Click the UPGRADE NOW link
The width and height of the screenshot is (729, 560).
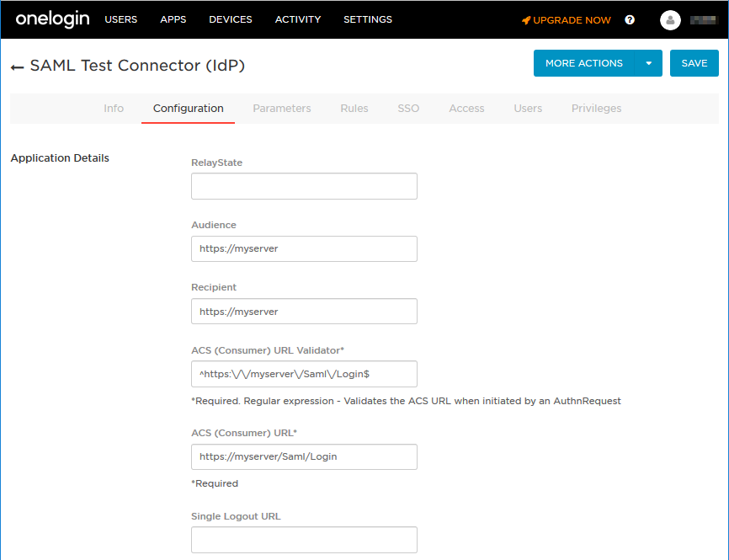[x=572, y=19]
